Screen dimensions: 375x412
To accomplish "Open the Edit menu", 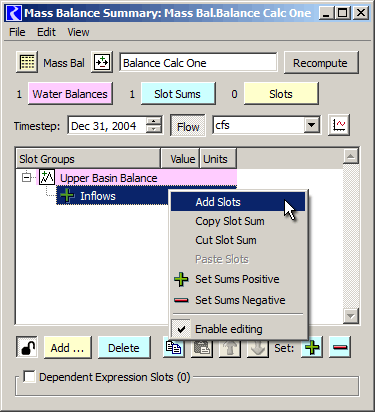I will point(46,32).
